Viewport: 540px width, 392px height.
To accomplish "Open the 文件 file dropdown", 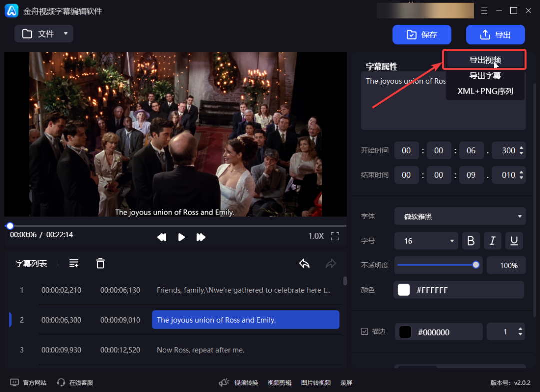I will [44, 34].
